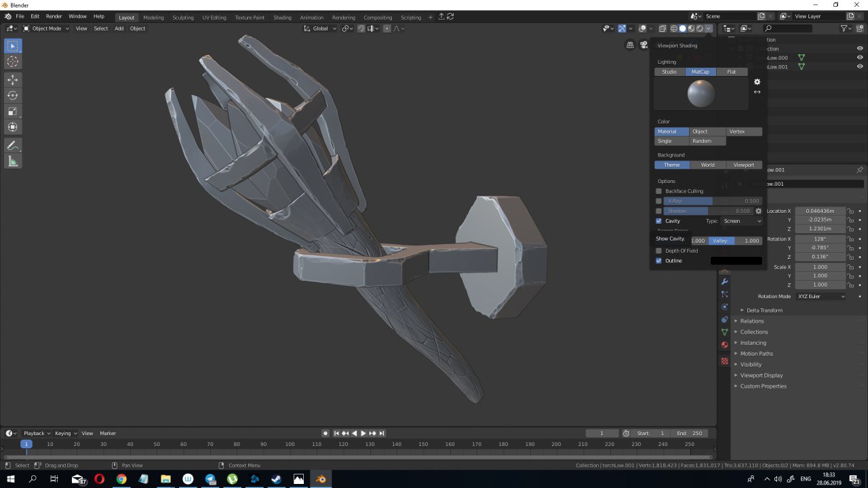Toggle lock on Location X
This screenshot has height=488, width=868.
click(x=851, y=211)
